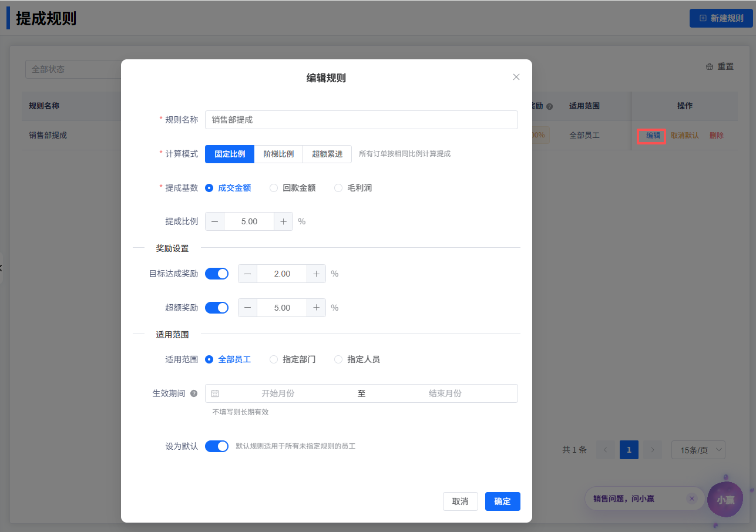Select the 回款金额 radio option

point(274,188)
